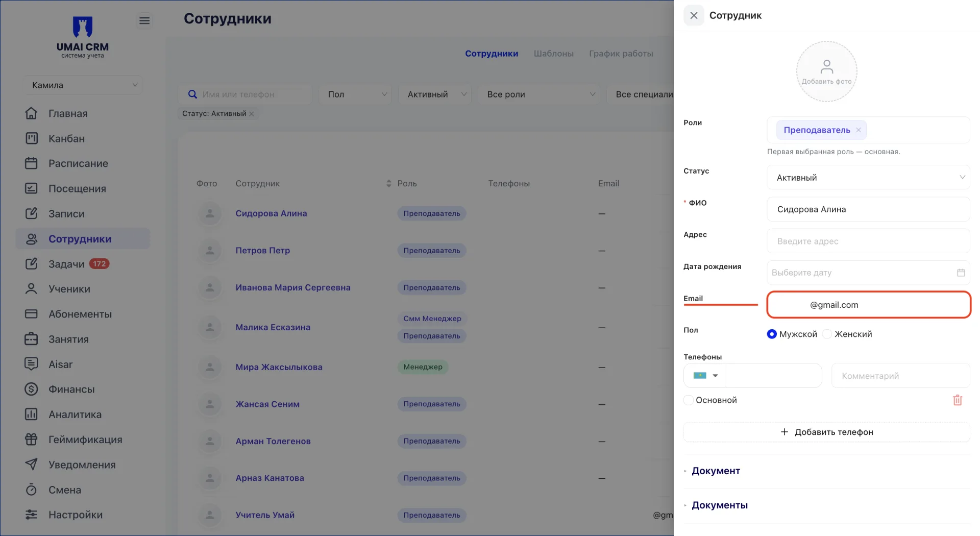The height and width of the screenshot is (536, 980).
Task: Open employee Петров Петр link
Action: 262,251
